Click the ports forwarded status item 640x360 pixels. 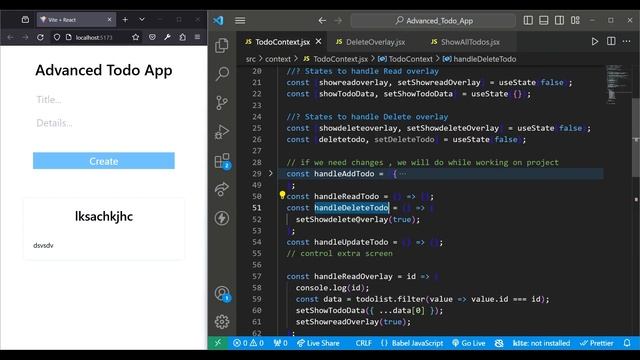pos(280,343)
